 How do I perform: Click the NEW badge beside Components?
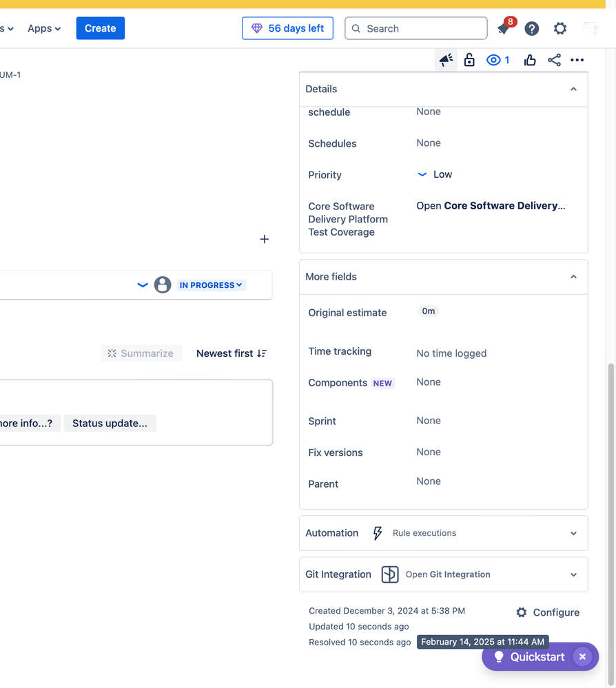(x=382, y=383)
